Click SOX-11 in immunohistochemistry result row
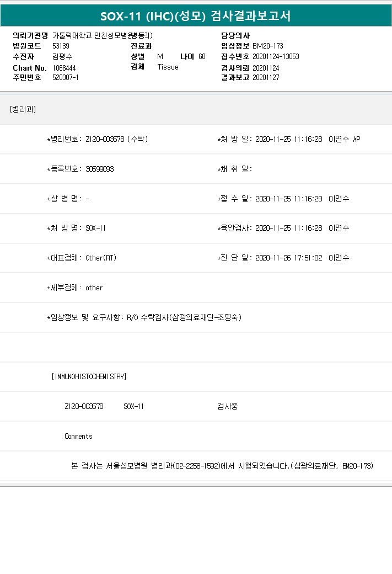 [x=133, y=406]
